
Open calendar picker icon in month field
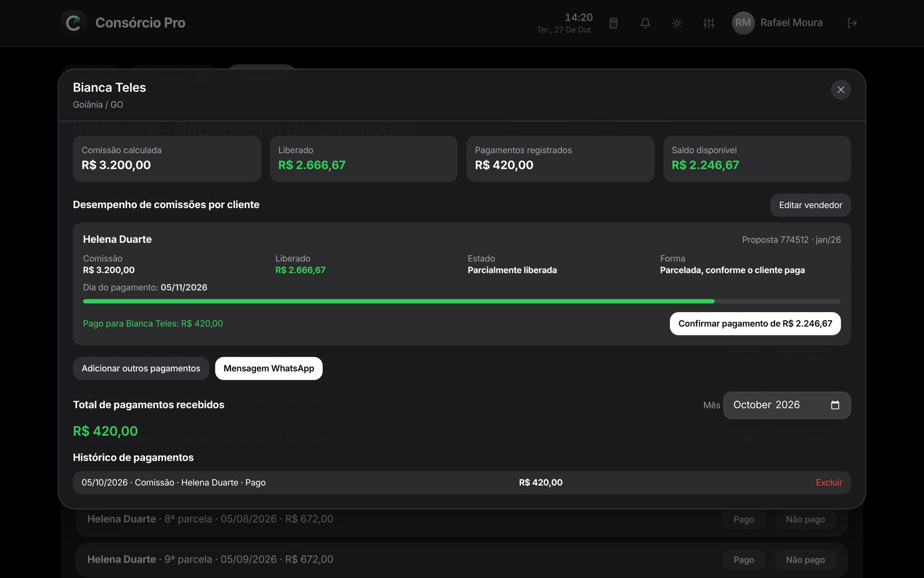(x=835, y=405)
